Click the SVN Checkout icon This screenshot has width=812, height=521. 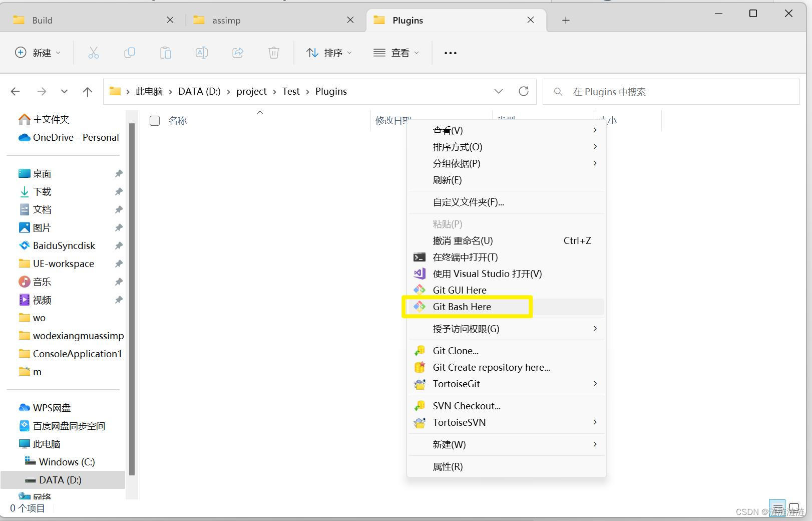(x=420, y=406)
